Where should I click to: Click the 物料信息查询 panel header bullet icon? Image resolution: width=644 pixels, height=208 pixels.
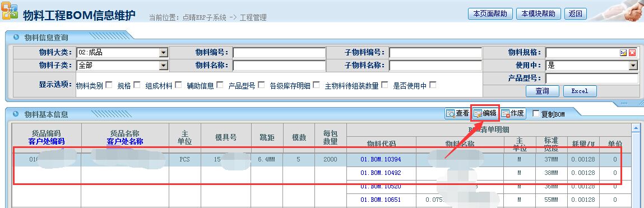pyautogui.click(x=16, y=37)
